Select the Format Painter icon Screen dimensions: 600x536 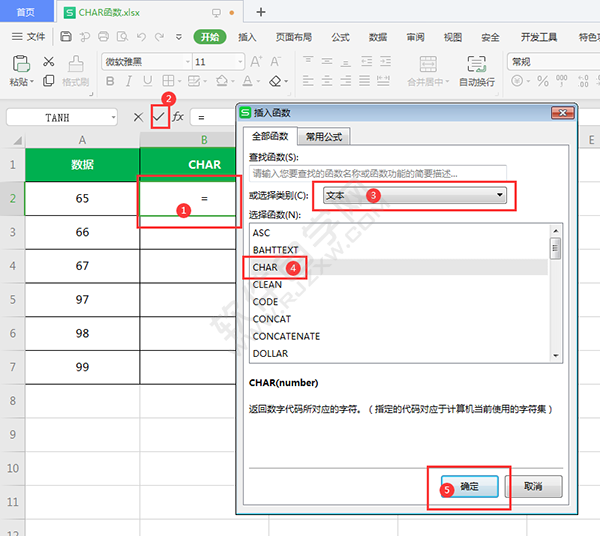click(76, 63)
